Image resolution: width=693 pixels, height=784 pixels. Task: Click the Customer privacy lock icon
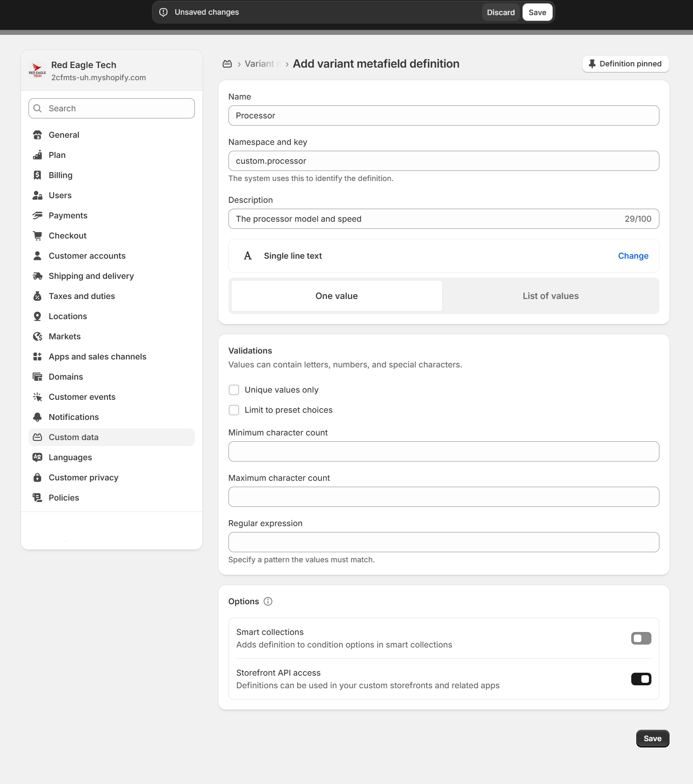coord(37,477)
